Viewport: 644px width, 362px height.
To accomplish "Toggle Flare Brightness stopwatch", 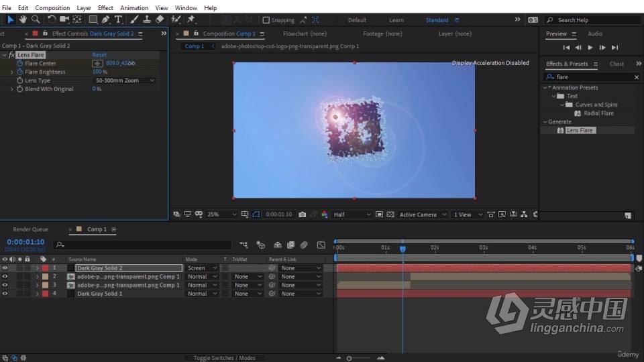I will (19, 72).
